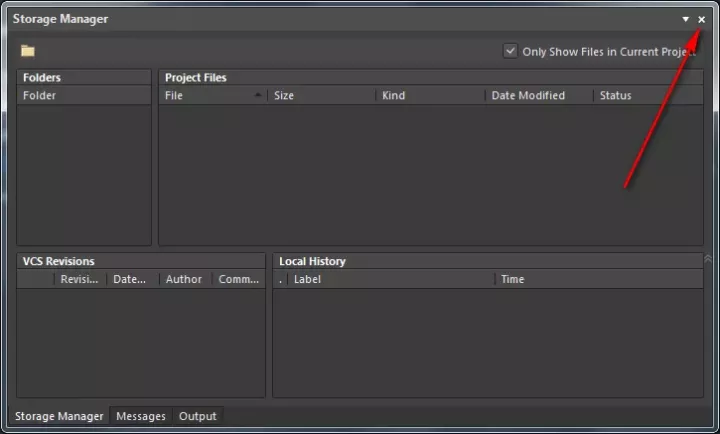Sort Local History by Time column

pyautogui.click(x=598, y=280)
